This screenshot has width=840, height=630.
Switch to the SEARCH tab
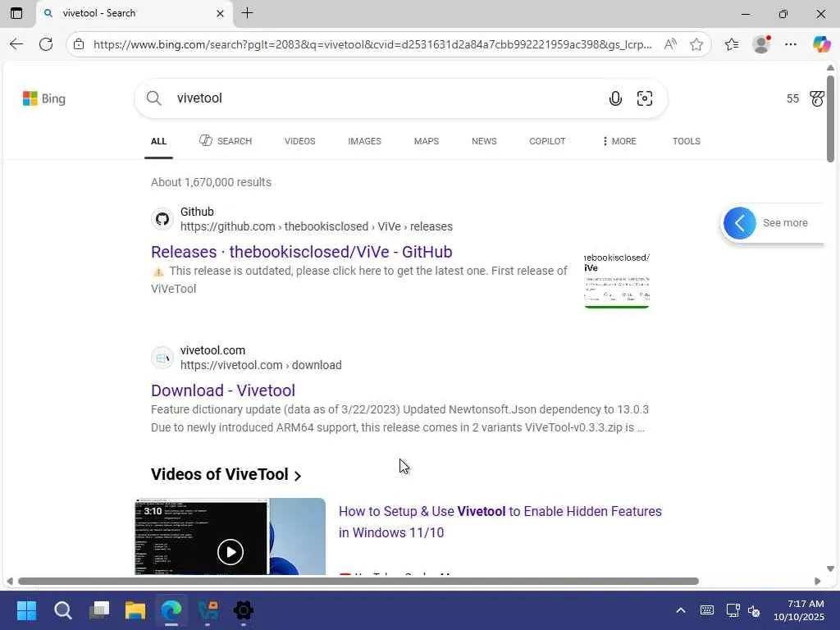tap(226, 141)
